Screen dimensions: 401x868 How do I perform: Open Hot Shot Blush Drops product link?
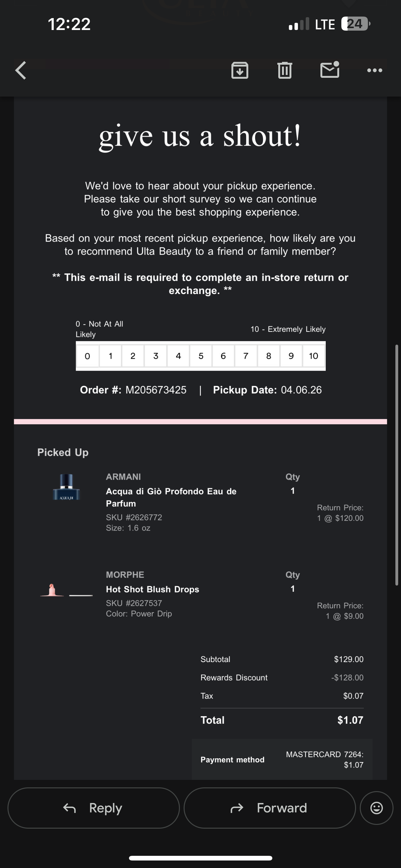(152, 589)
